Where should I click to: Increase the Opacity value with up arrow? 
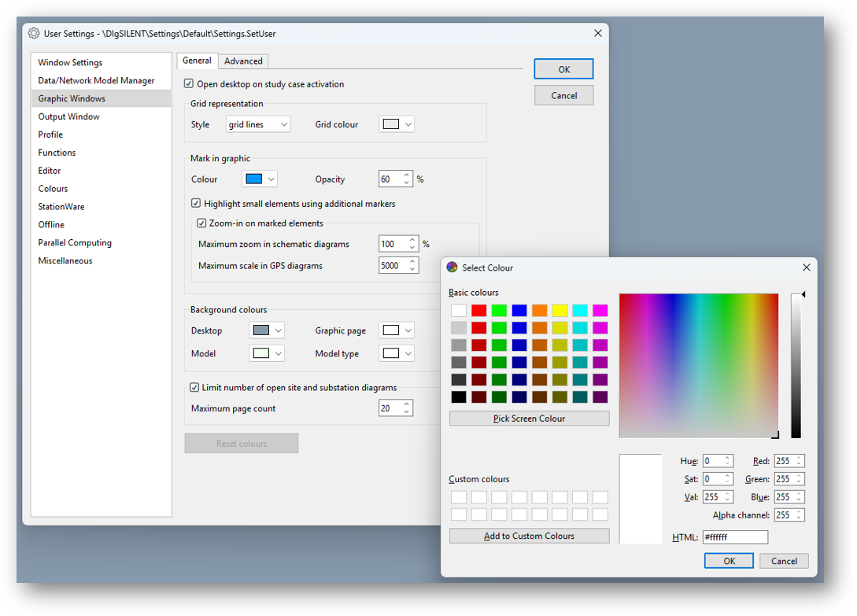coord(407,175)
